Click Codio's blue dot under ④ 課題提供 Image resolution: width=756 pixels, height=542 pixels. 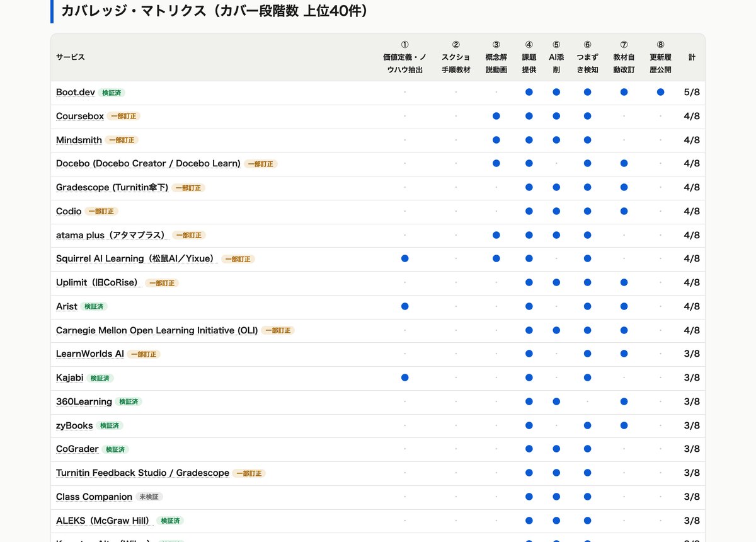pyautogui.click(x=529, y=211)
